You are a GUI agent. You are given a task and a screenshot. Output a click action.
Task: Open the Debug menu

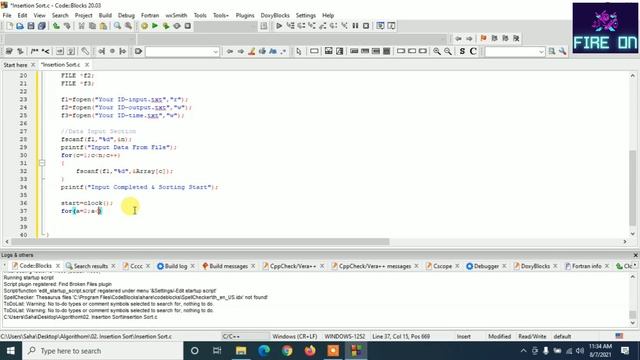(127, 16)
